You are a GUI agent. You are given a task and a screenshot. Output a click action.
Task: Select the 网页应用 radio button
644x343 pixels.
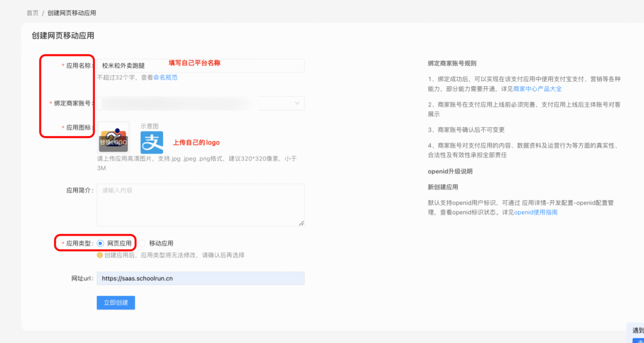(101, 243)
